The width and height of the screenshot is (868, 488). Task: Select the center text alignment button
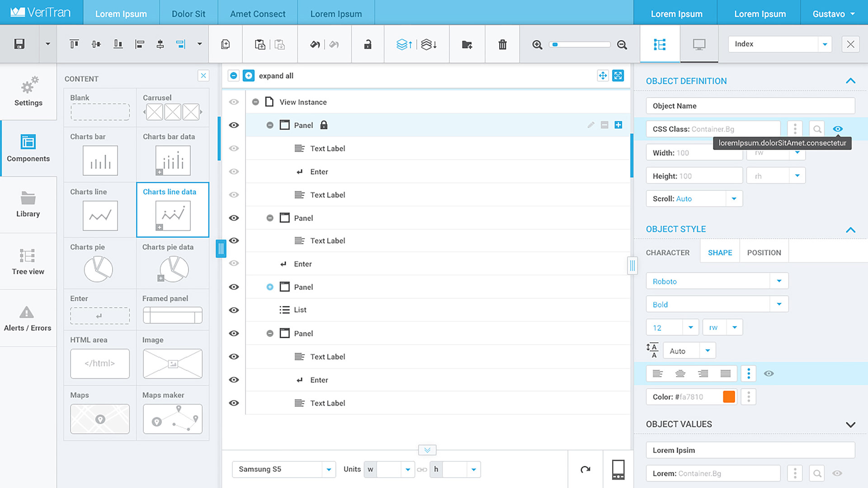click(680, 374)
